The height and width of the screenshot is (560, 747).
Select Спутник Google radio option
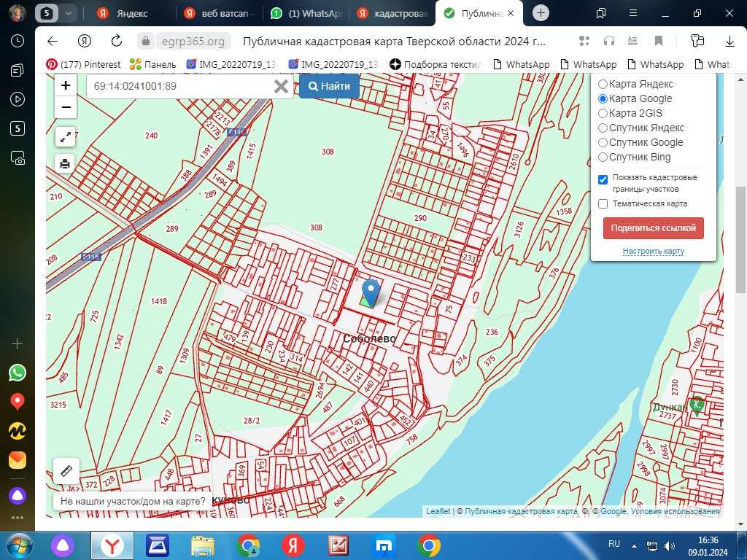point(603,142)
